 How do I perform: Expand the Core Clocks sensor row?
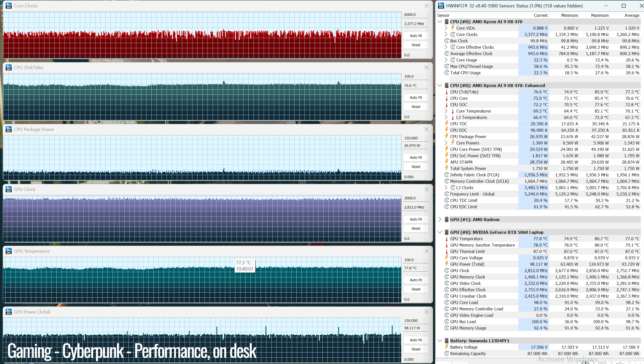click(446, 34)
